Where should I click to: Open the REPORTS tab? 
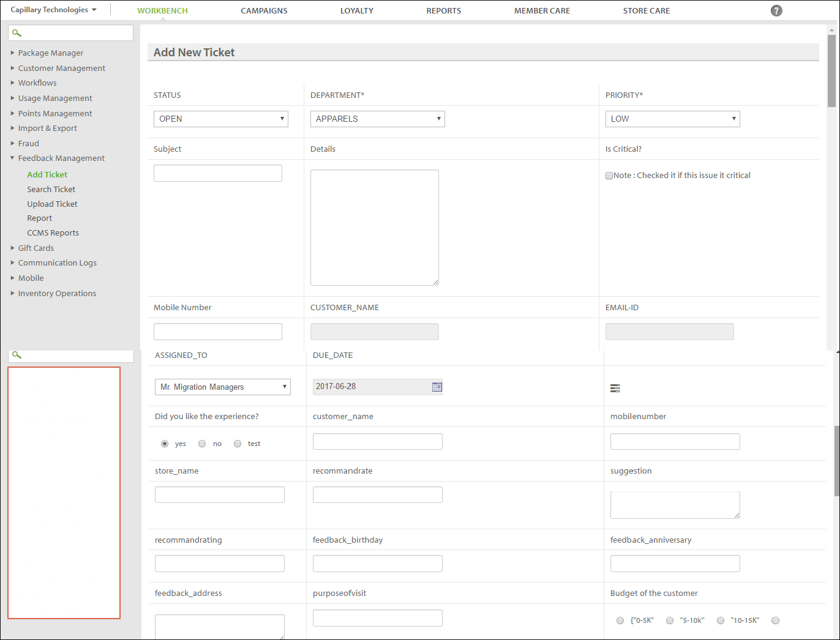point(444,10)
